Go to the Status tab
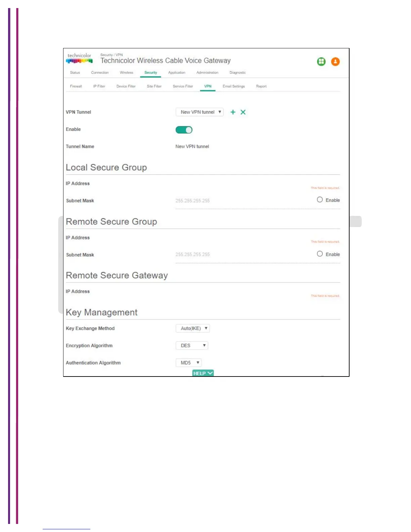 (75, 73)
